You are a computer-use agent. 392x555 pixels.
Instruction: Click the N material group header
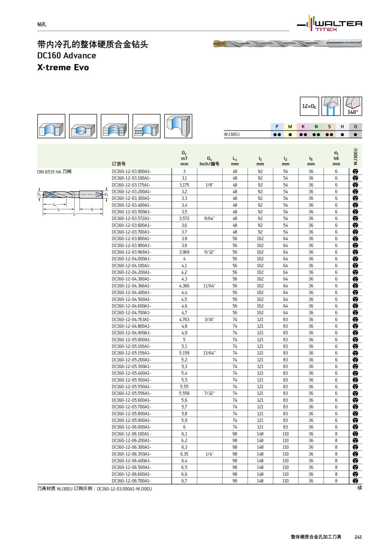tap(316, 127)
